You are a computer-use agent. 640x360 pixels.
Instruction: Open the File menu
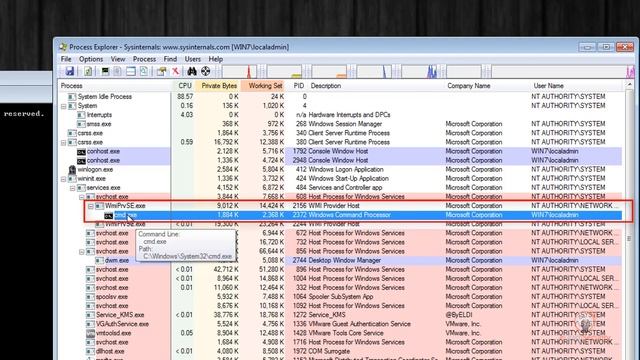click(x=66, y=59)
